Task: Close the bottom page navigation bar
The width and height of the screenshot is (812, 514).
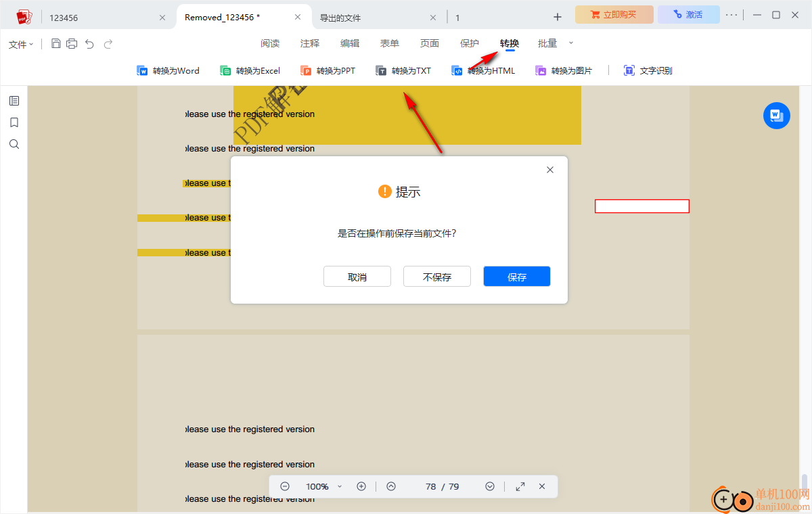Action: [542, 486]
